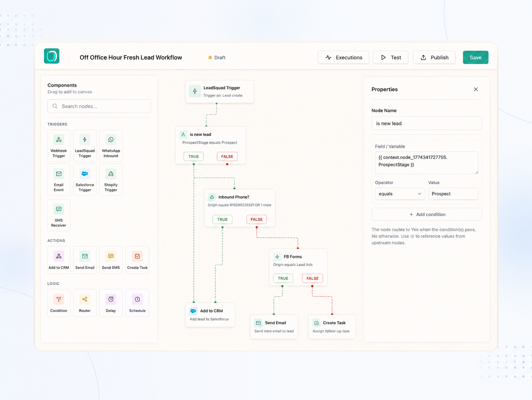This screenshot has height=400, width=532.
Task: Choose the Email Event trigger
Action: click(59, 180)
